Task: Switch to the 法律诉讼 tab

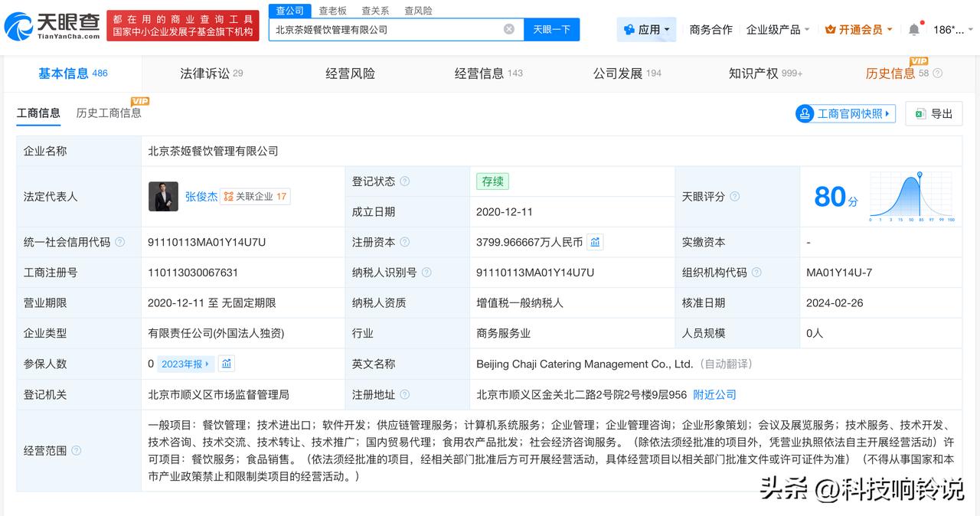Action: [211, 73]
